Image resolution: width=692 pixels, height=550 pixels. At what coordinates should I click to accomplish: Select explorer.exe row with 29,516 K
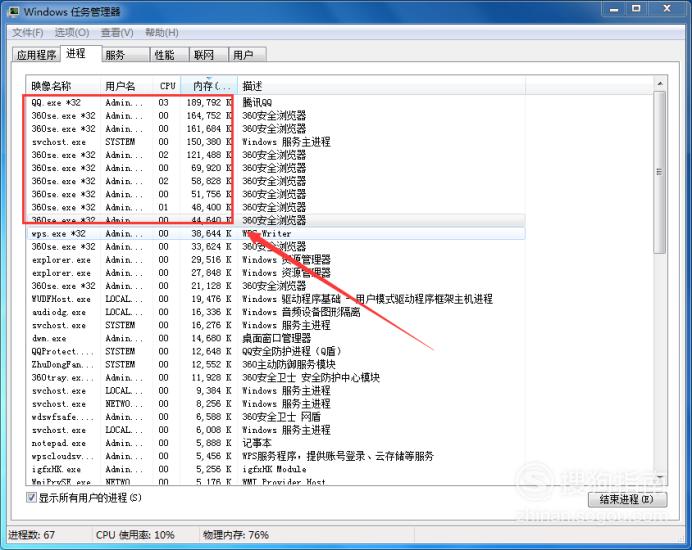(x=276, y=260)
